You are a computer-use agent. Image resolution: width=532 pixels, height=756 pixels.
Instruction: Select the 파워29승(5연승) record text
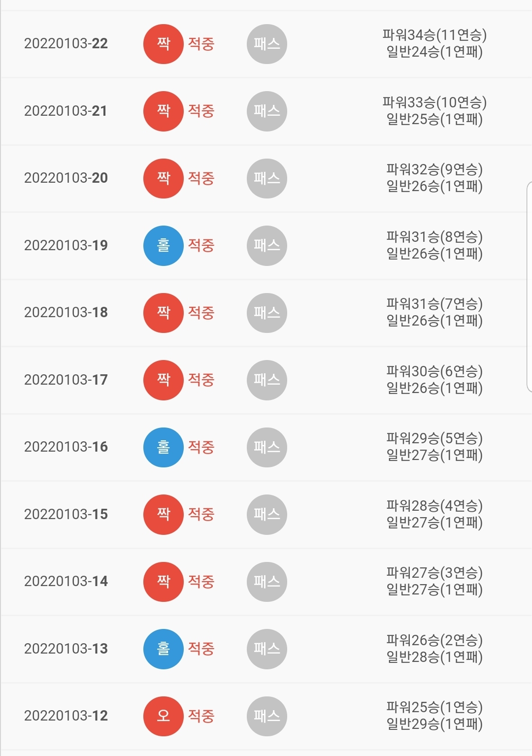point(434,438)
